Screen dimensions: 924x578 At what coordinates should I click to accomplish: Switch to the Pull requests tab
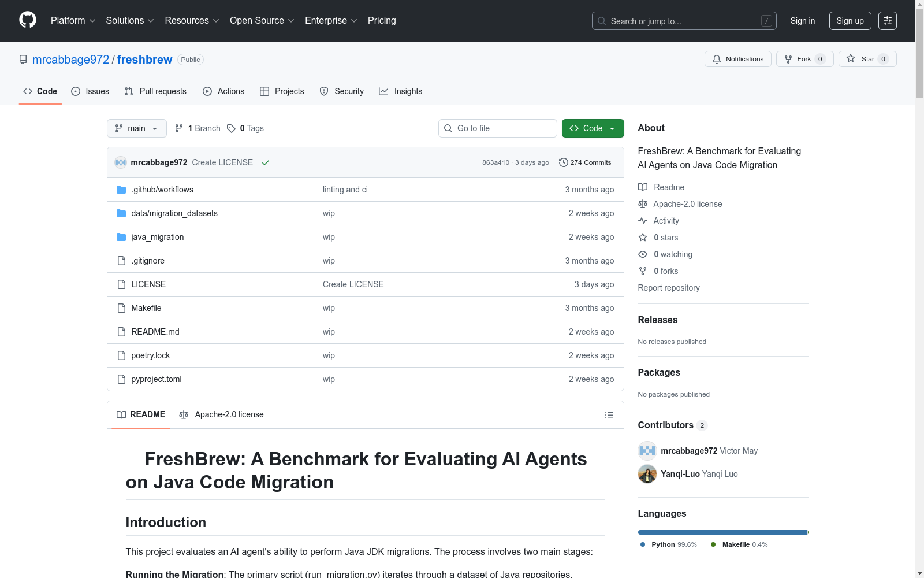click(155, 91)
